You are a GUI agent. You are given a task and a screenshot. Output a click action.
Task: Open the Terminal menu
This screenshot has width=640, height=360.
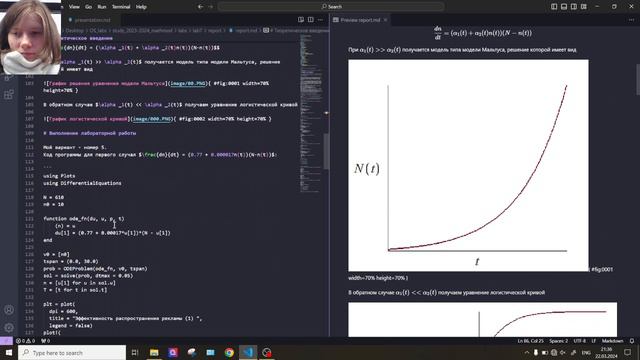point(121,7)
